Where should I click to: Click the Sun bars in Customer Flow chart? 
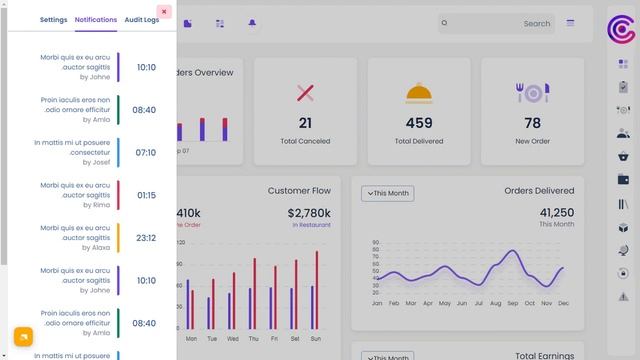pyautogui.click(x=315, y=290)
